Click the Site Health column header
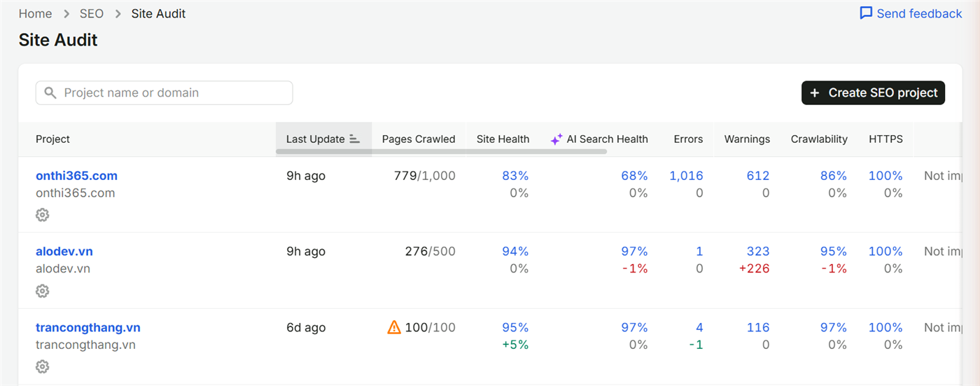Image resolution: width=980 pixels, height=386 pixels. pos(503,139)
